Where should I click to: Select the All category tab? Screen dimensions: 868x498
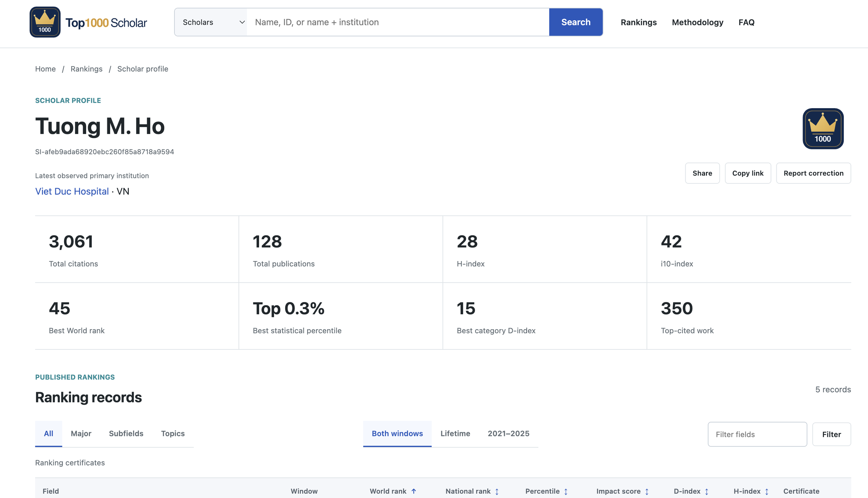(48, 433)
